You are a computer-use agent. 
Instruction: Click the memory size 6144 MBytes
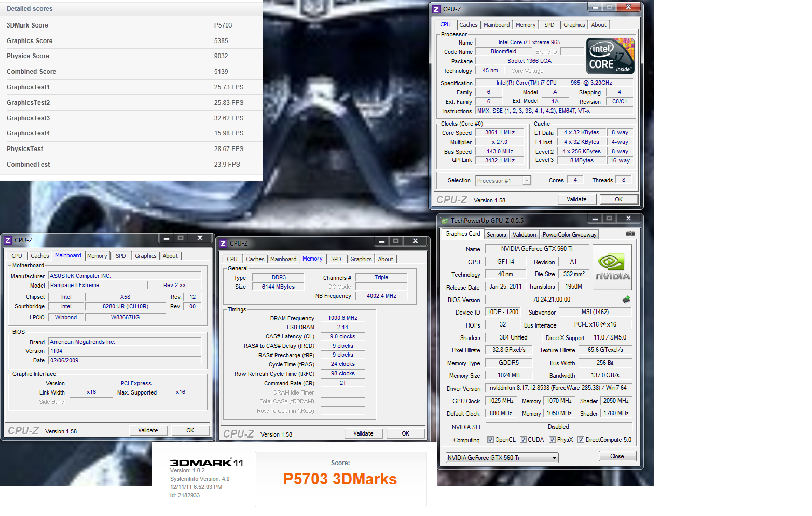[278, 287]
